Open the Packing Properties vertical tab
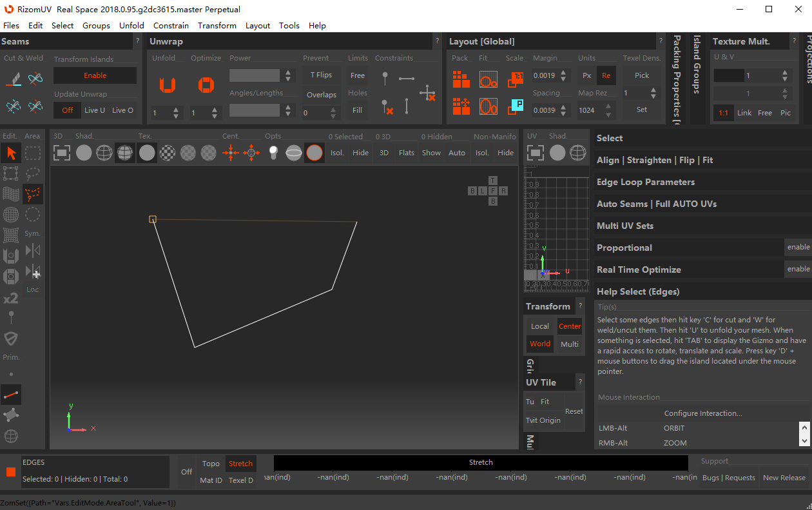 [x=677, y=79]
